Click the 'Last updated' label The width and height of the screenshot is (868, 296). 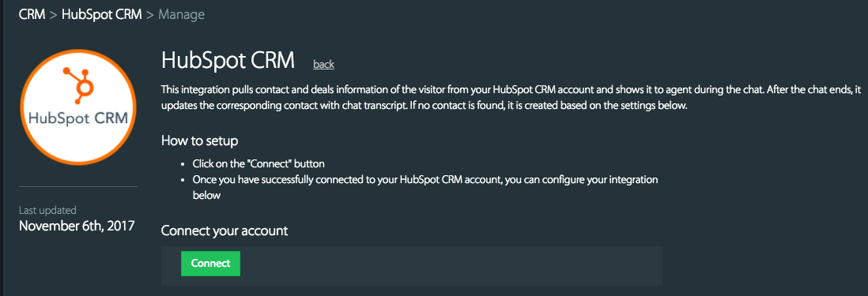(47, 211)
